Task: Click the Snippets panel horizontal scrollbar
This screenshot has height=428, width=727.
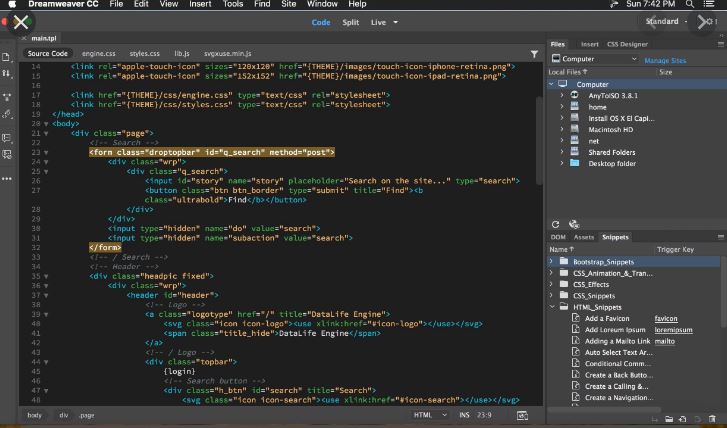Action: click(x=604, y=410)
